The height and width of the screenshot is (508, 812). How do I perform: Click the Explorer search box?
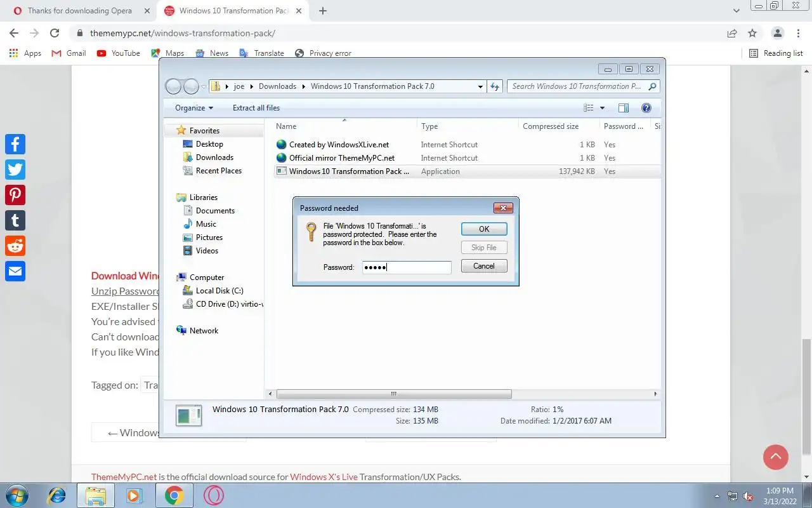tap(583, 86)
